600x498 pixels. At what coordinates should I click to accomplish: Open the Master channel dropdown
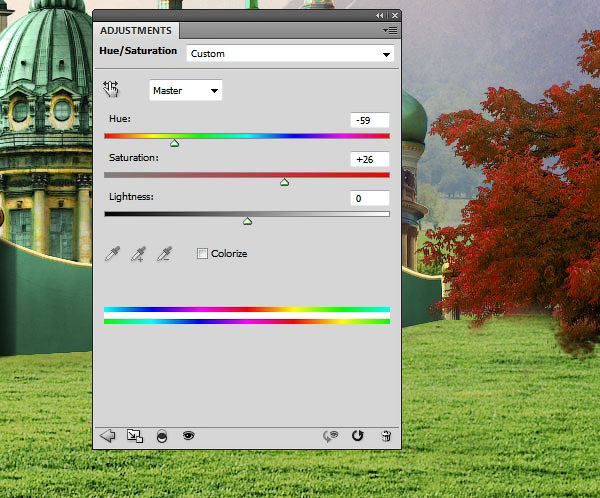pos(186,91)
